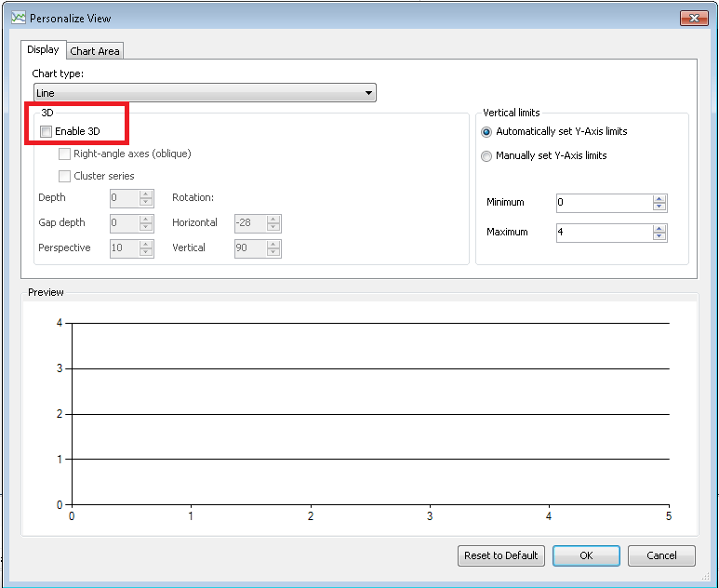Click the Cancel button
Screen dimensions: 719x588
click(x=661, y=555)
